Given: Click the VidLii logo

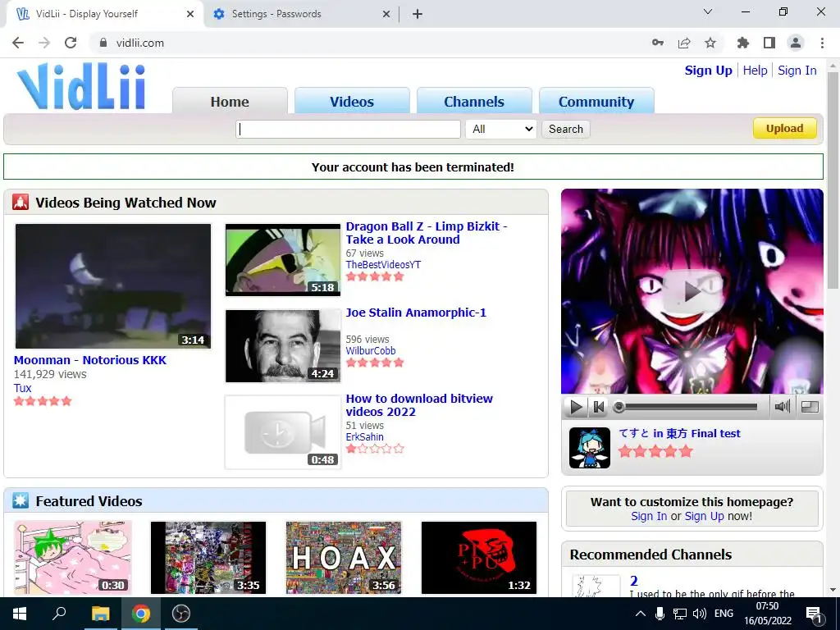Looking at the screenshot, I should click(x=81, y=87).
